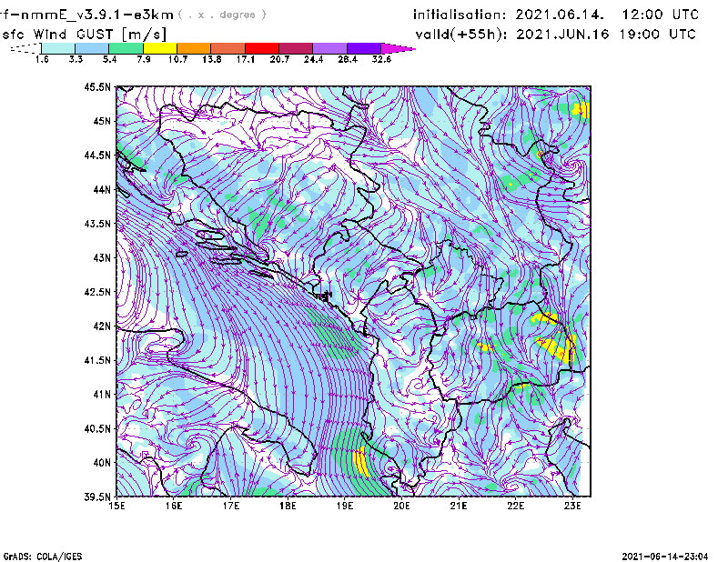Viewport: 728px width, 562px height.
Task: Click the '15E' longitude label
Action: coord(116,506)
